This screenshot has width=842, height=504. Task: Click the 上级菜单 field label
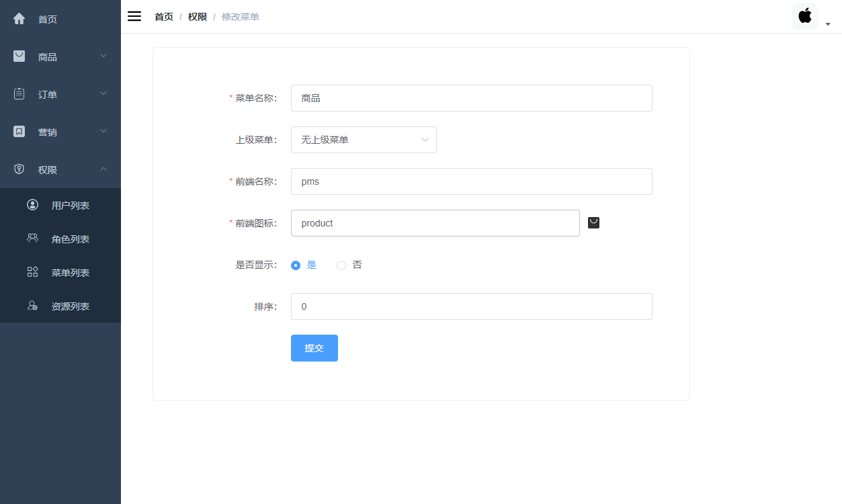(256, 140)
